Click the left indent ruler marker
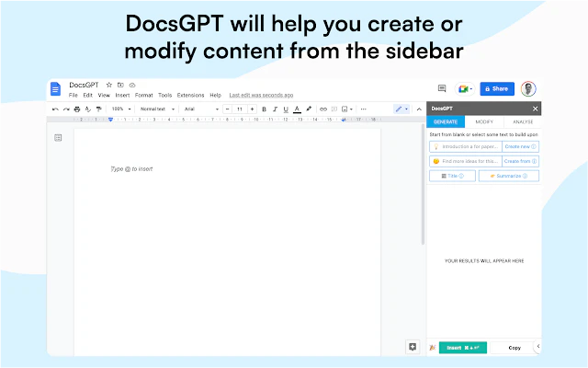 click(110, 120)
